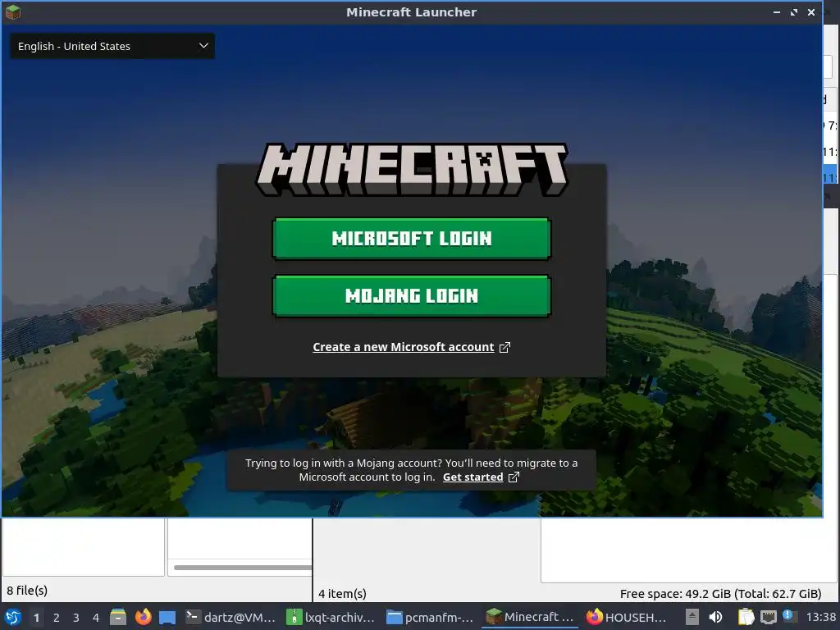
Task: Open the LXQt start menu icon
Action: tap(13, 617)
